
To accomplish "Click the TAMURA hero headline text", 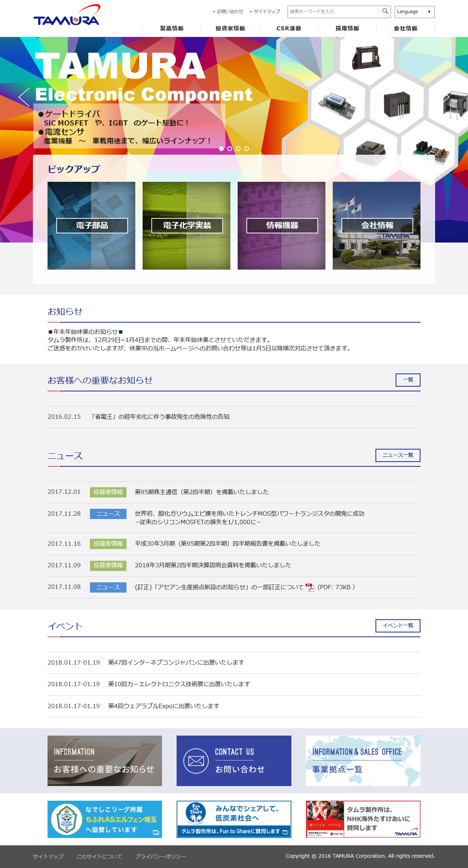I will point(120,66).
